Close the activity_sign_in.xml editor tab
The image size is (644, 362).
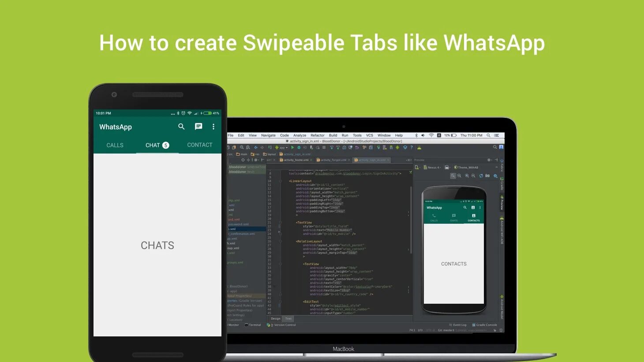click(388, 160)
